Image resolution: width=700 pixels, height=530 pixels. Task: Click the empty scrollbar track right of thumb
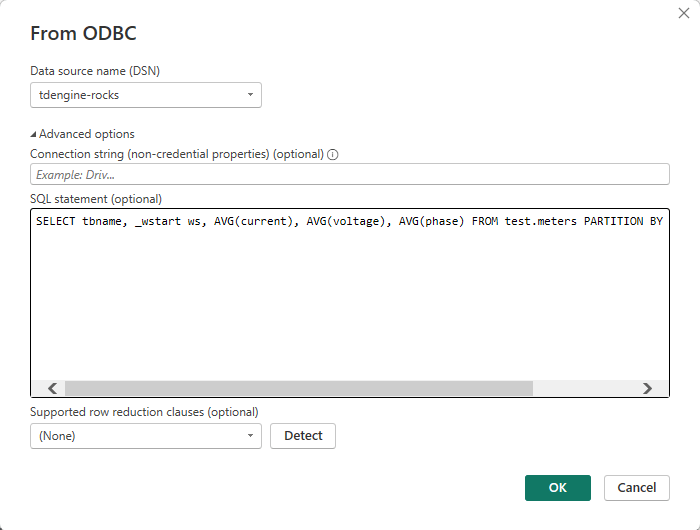click(584, 388)
